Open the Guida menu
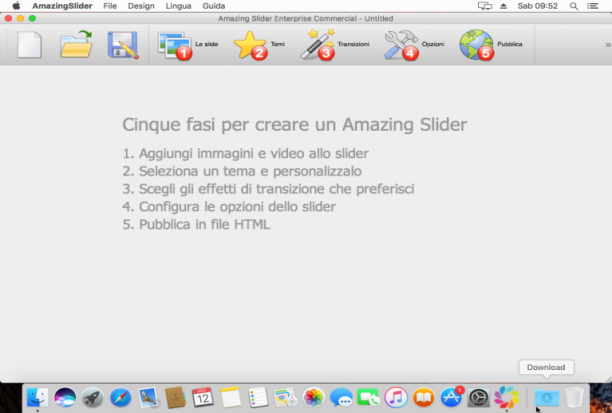 (x=213, y=6)
